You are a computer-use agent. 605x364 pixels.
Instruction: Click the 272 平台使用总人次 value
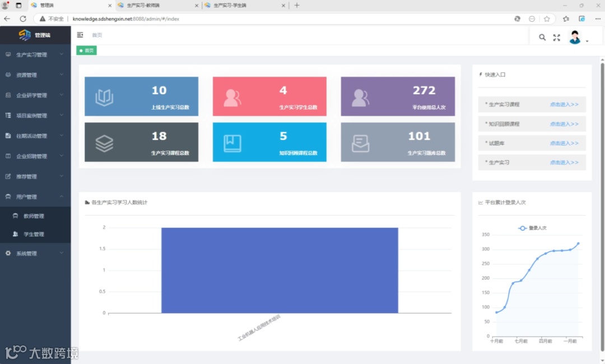[x=424, y=90]
